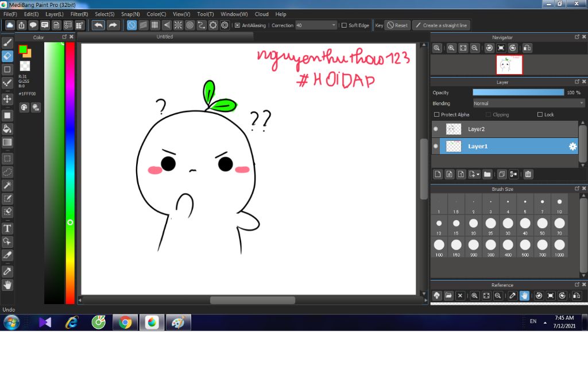The image size is (588, 380).
Task: Choose the Gradient tool
Action: (7, 143)
